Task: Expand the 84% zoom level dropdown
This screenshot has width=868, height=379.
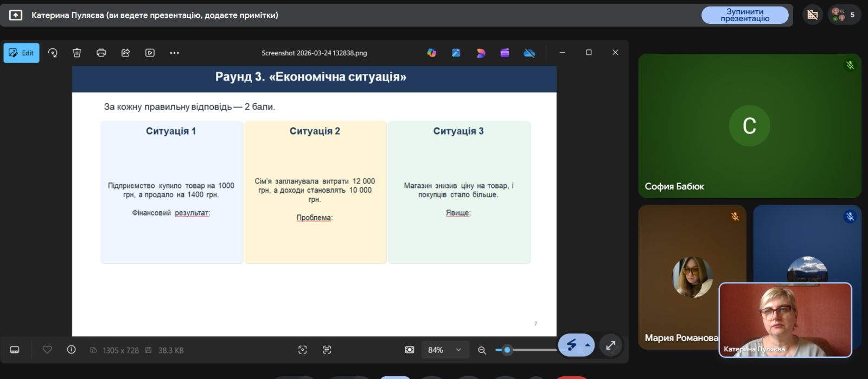Action: tap(458, 350)
